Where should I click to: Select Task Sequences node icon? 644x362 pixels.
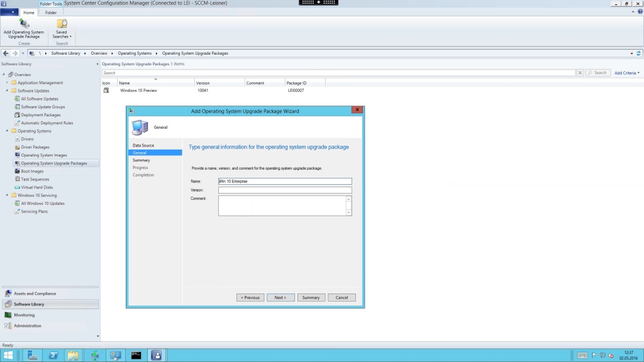(17, 179)
